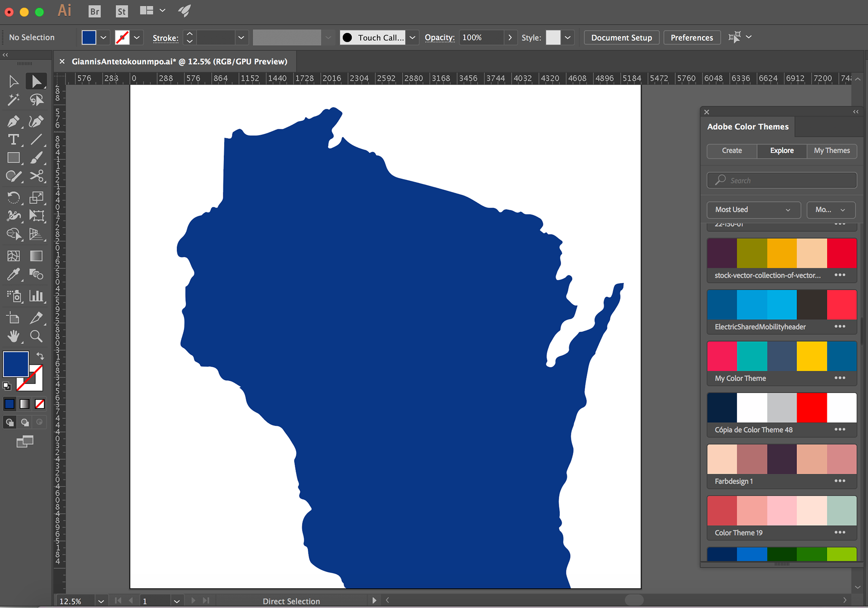Select the Magic Wand tool
This screenshot has height=608, width=868.
coord(13,99)
